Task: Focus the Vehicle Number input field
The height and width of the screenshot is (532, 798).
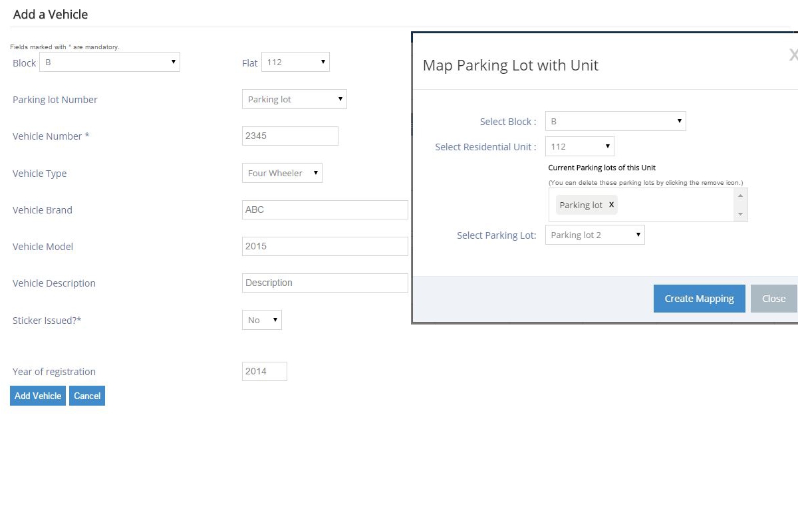Action: [290, 136]
